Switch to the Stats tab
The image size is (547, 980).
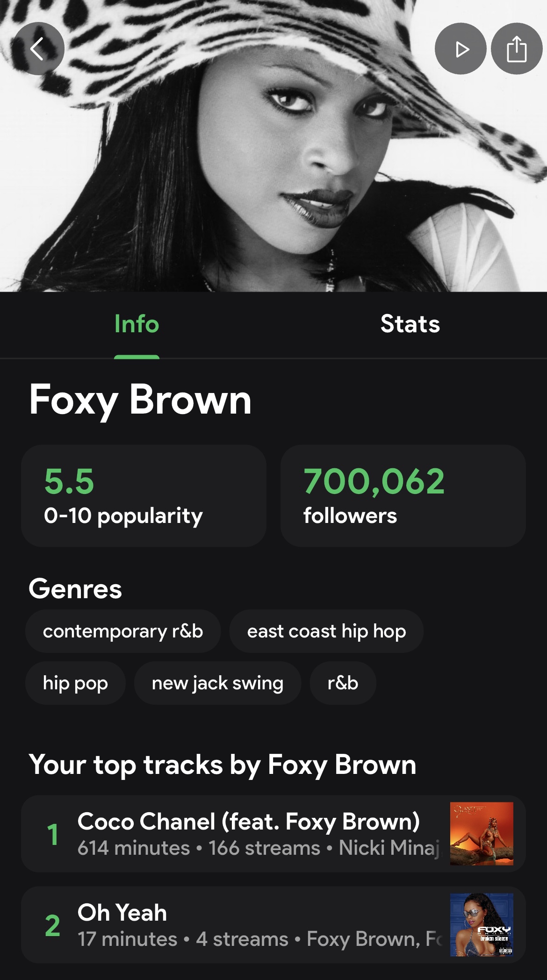[x=410, y=324]
